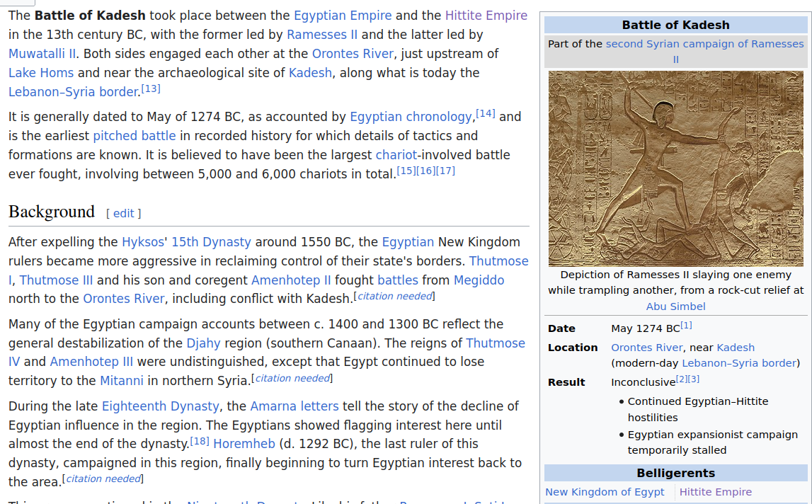Open the Abu Simbel link in caption
812x504 pixels.
point(676,307)
